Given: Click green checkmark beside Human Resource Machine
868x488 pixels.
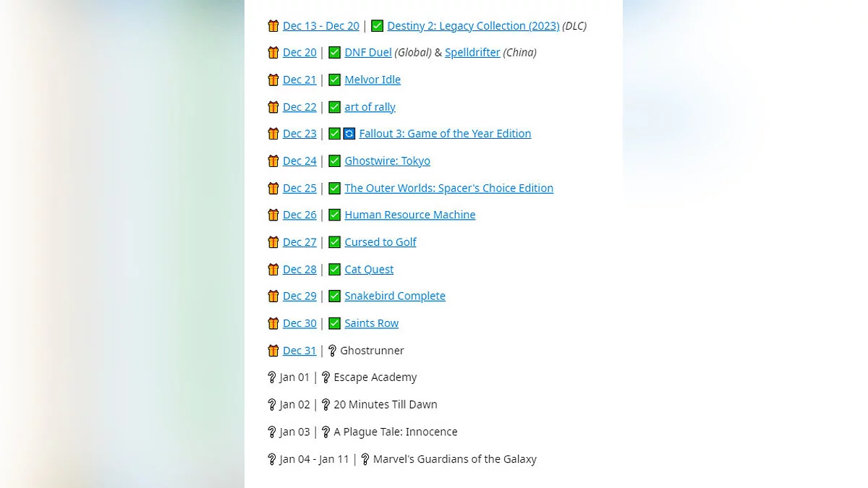Looking at the screenshot, I should 335,215.
